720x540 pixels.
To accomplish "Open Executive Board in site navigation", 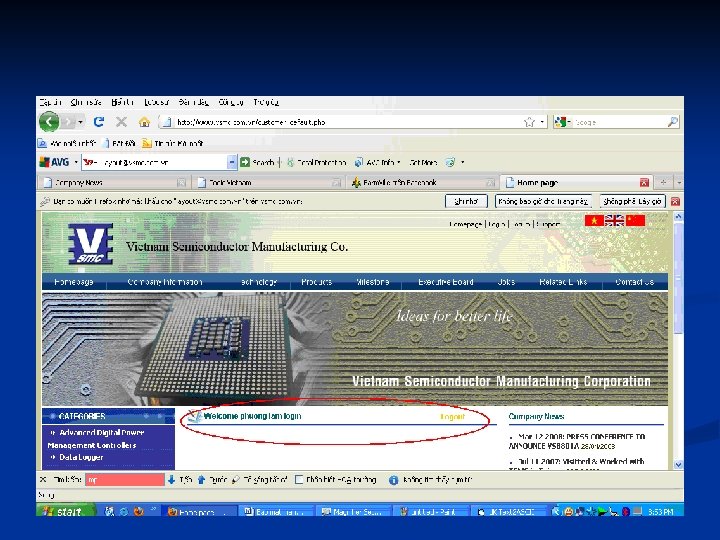I will pos(445,282).
